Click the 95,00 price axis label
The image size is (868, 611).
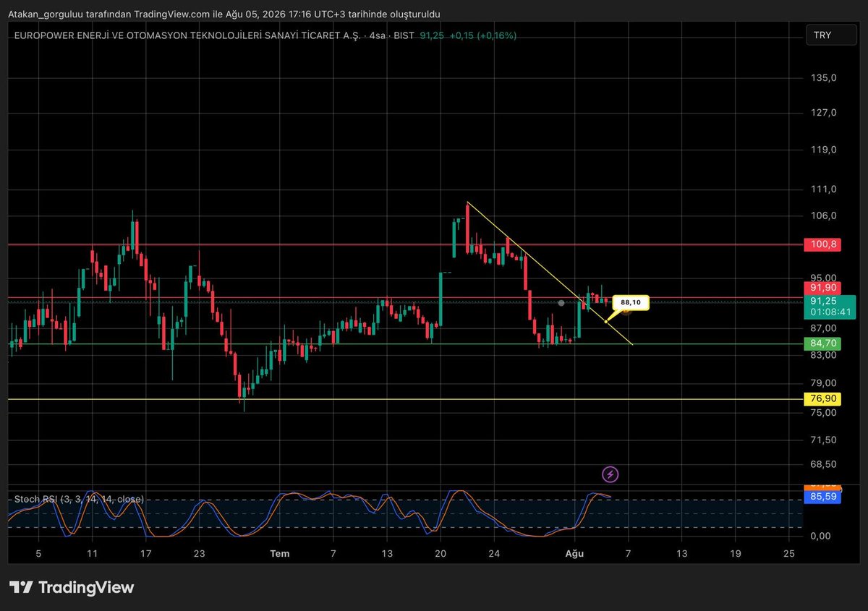point(824,278)
